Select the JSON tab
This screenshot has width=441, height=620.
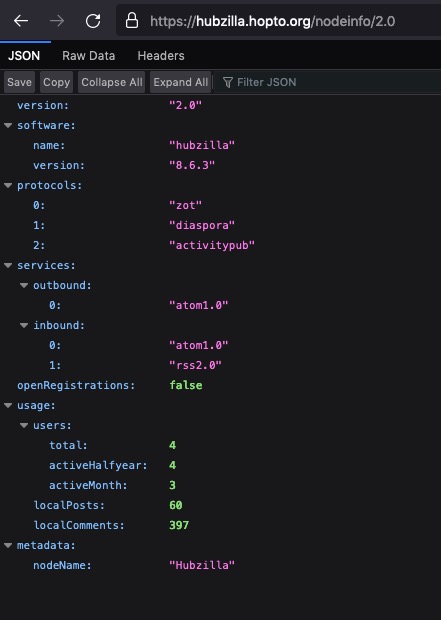24,56
